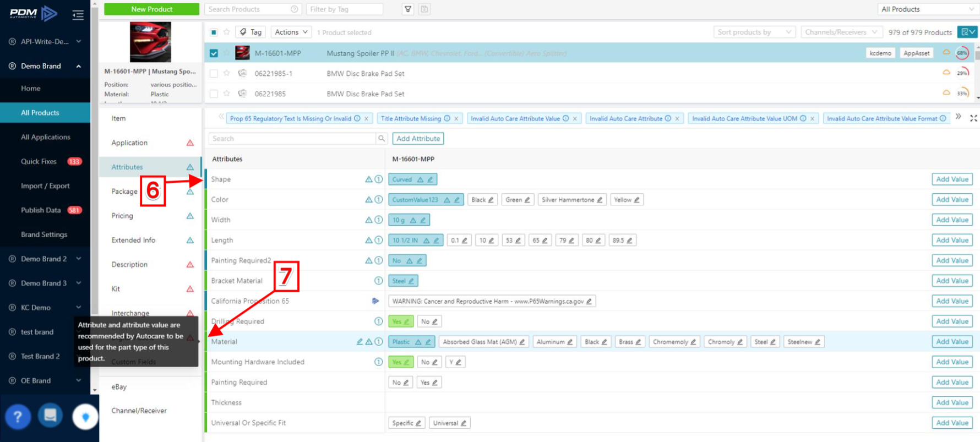
Task: Check the 06221985-1 product checkbox
Action: click(214, 73)
